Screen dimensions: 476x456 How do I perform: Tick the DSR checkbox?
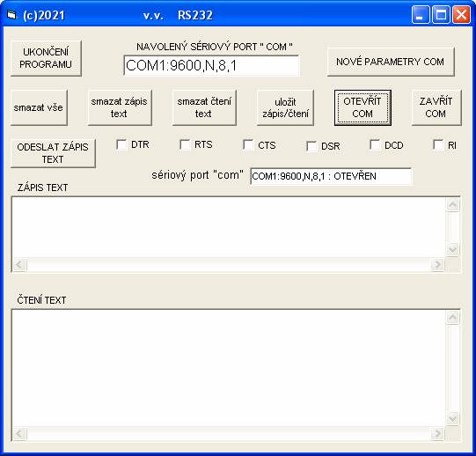point(311,146)
